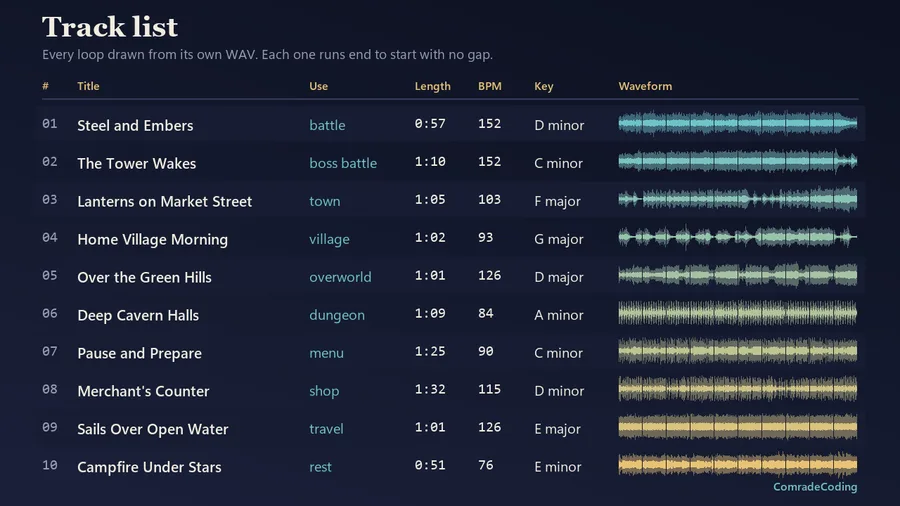900x506 pixels.
Task: Select the 'village' use tag
Action: [329, 239]
